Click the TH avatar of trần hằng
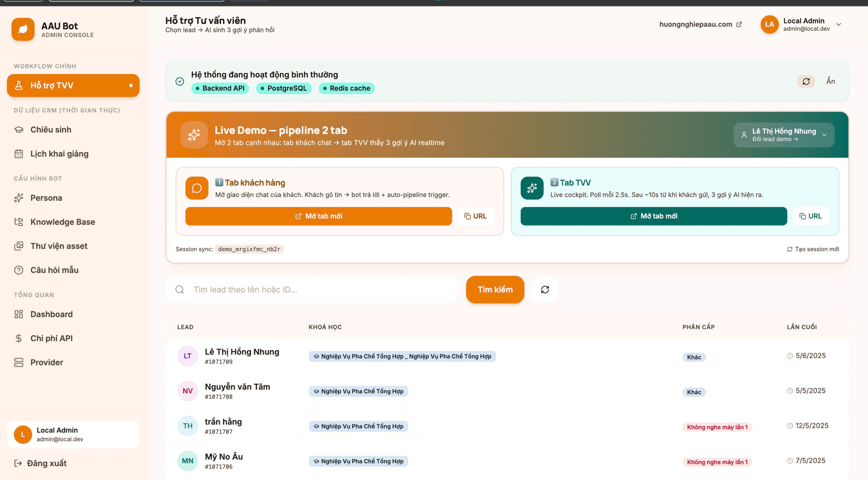The image size is (868, 480). (x=187, y=426)
